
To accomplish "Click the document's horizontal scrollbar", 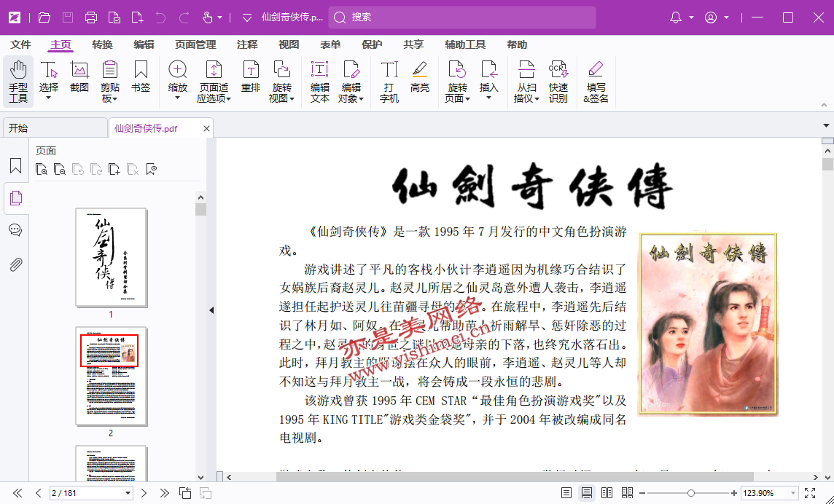I will pos(515,477).
